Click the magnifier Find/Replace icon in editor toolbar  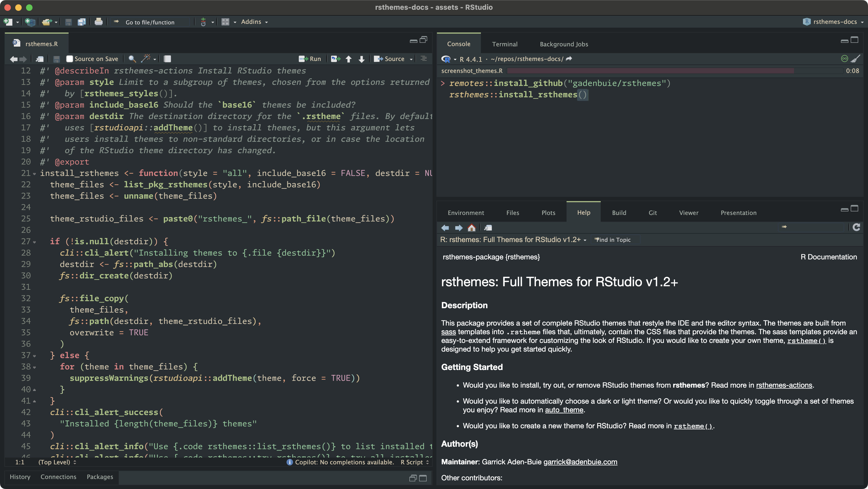tap(132, 59)
